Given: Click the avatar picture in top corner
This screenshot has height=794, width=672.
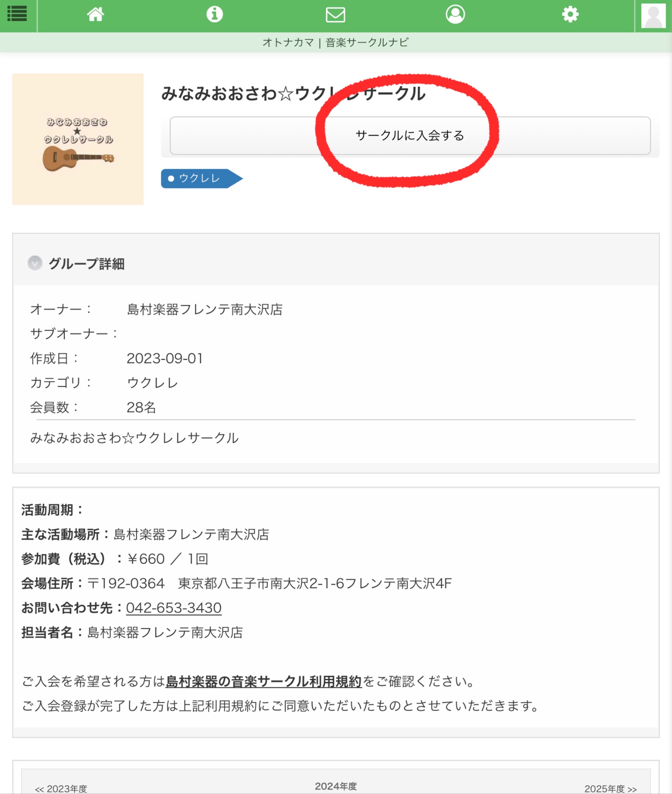Looking at the screenshot, I should click(x=653, y=16).
